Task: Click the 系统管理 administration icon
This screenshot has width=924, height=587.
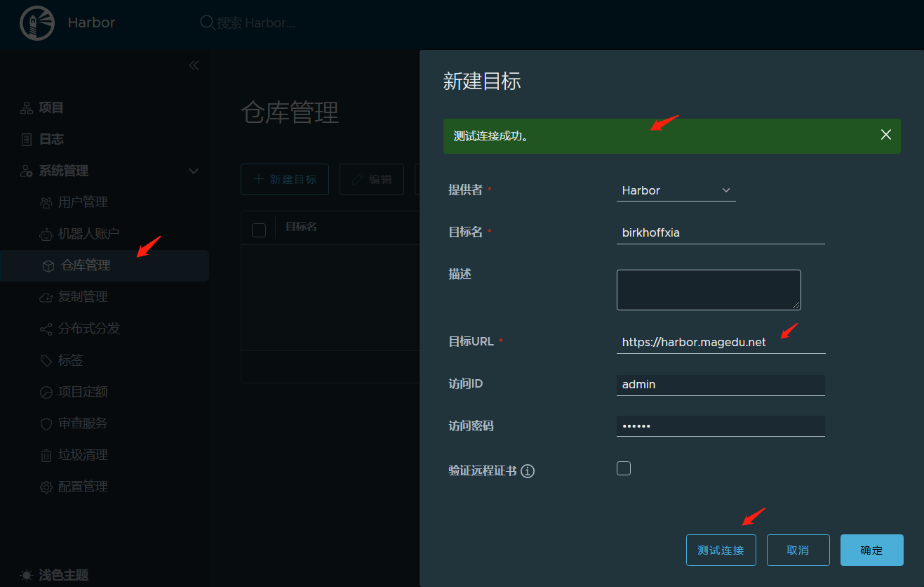Action: (x=27, y=171)
